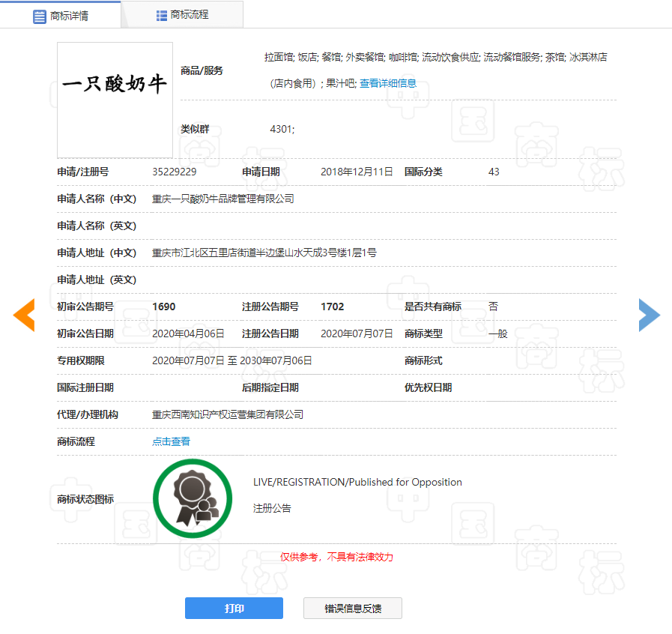This screenshot has width=672, height=634.
Task: Click the 商标详情 tab list icon
Action: [x=40, y=16]
